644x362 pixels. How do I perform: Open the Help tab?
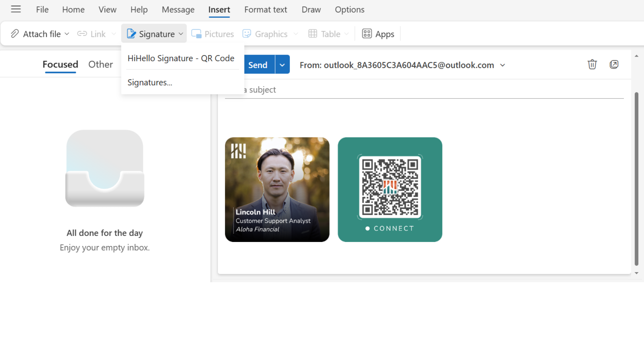(139, 10)
